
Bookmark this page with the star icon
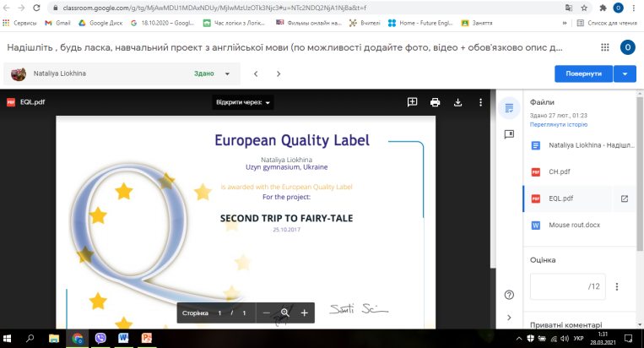584,8
